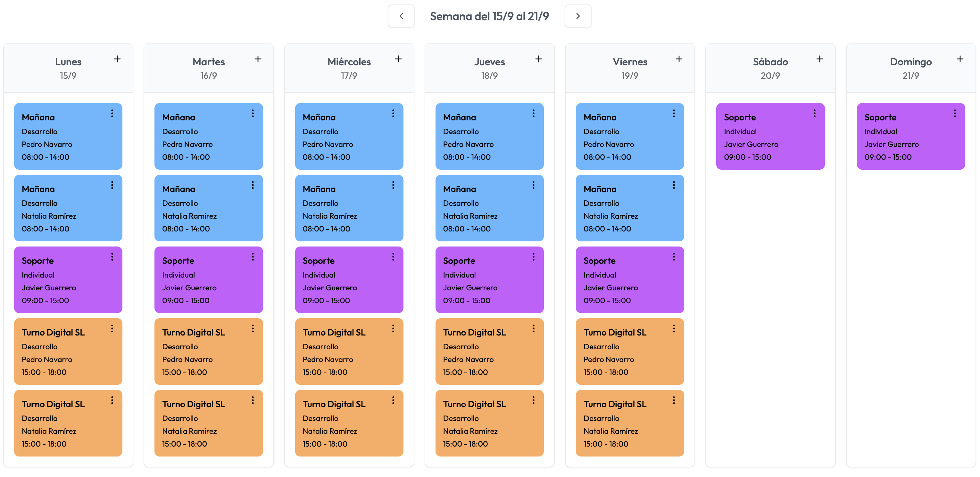Open options for Turno Digital SL Natalia Ramírez on Viernes
The width and height of the screenshot is (980, 477).
tap(674, 400)
